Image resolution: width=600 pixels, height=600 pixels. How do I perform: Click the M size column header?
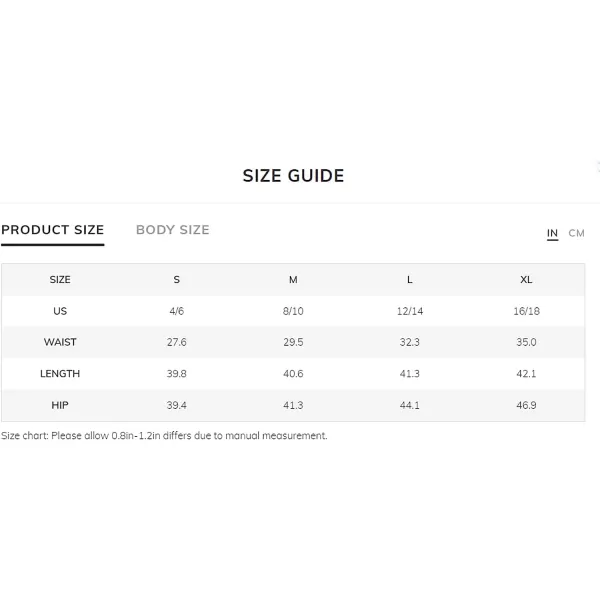[293, 280]
